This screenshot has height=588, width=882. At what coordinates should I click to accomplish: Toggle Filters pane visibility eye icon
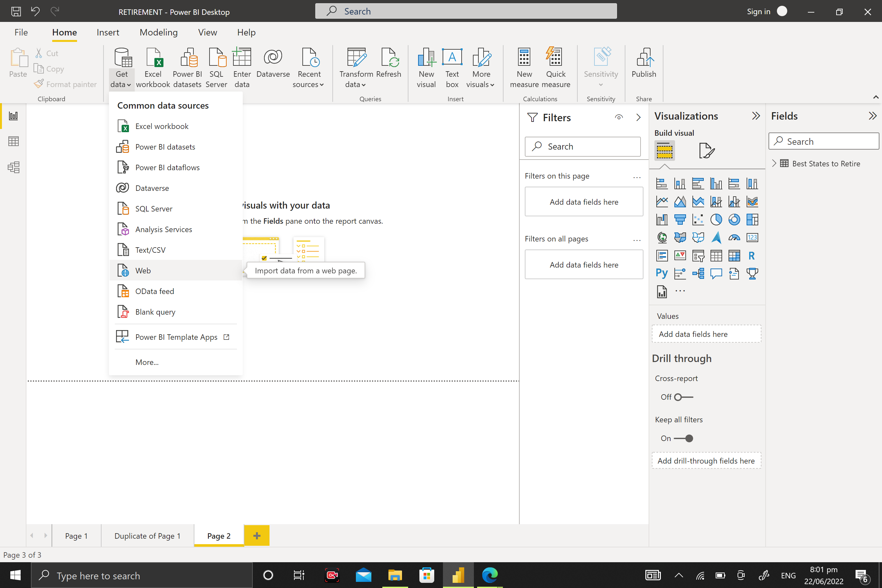(619, 117)
